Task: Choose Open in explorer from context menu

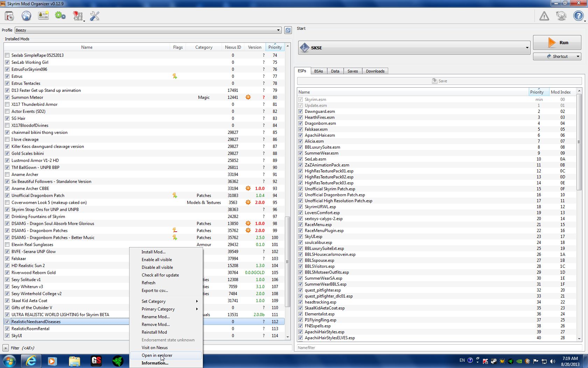Action: (x=157, y=355)
